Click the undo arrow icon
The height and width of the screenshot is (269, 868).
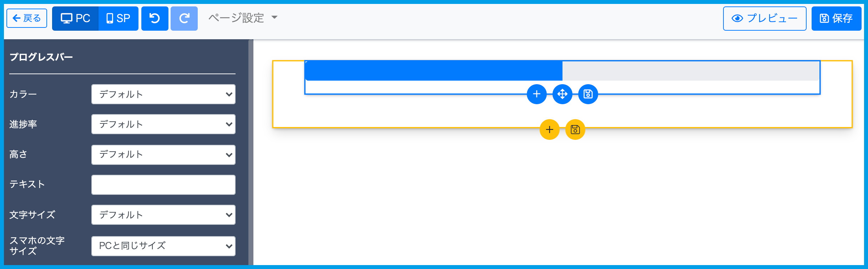coord(155,18)
